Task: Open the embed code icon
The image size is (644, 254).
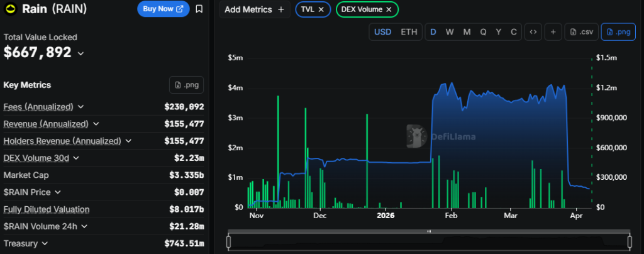Action: [x=533, y=32]
